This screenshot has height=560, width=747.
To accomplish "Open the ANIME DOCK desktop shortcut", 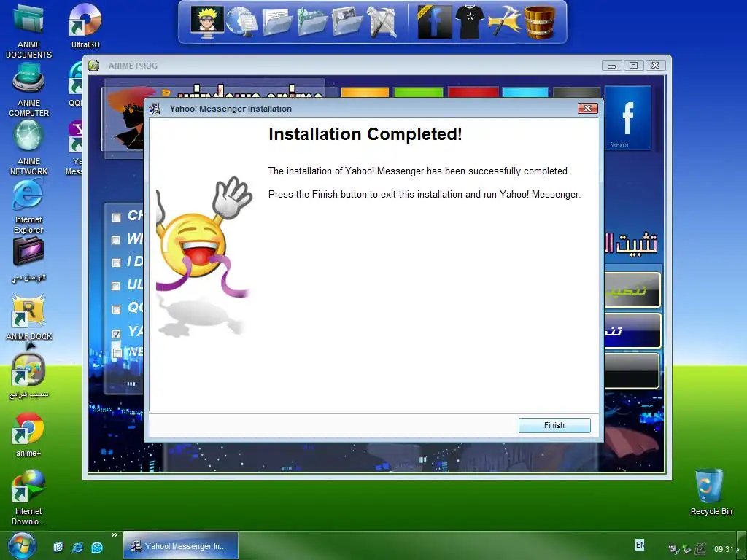I will [x=28, y=318].
